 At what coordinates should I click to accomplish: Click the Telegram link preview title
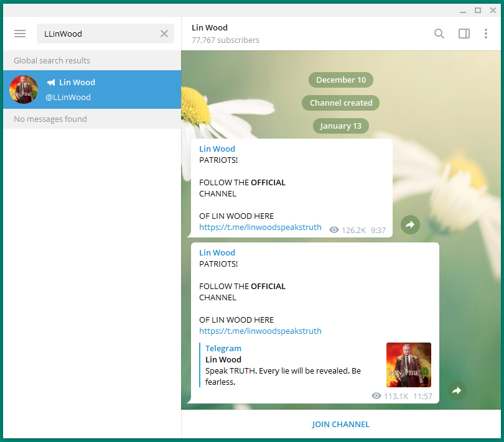223,348
